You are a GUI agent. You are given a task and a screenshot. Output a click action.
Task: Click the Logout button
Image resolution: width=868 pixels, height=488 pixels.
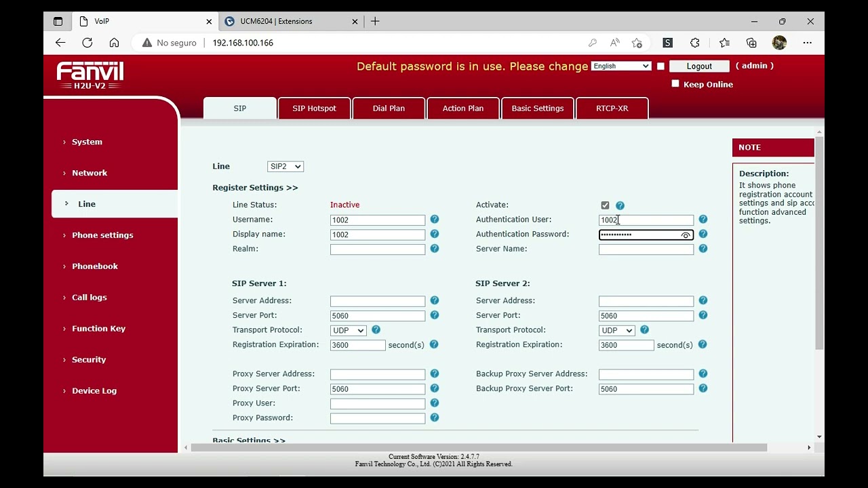[699, 66]
